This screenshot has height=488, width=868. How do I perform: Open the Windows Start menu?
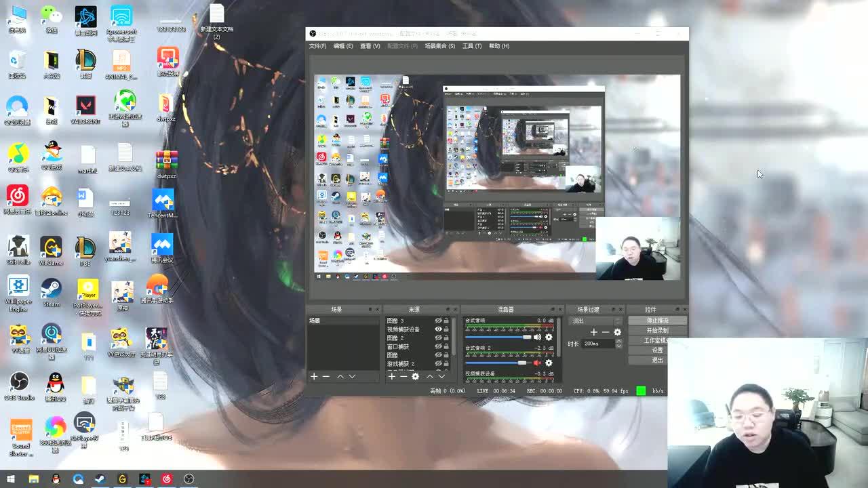pyautogui.click(x=11, y=479)
